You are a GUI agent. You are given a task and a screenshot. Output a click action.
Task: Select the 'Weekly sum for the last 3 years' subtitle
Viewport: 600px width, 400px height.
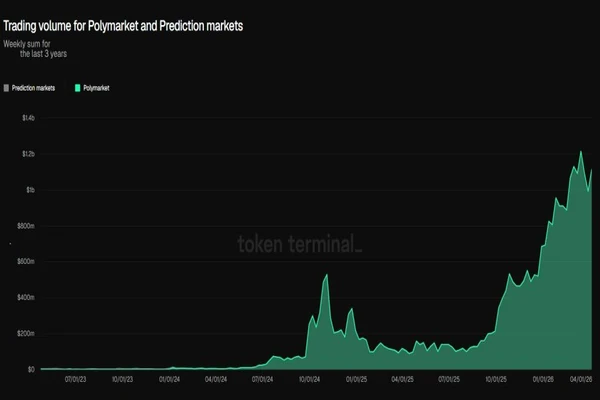click(x=35, y=49)
